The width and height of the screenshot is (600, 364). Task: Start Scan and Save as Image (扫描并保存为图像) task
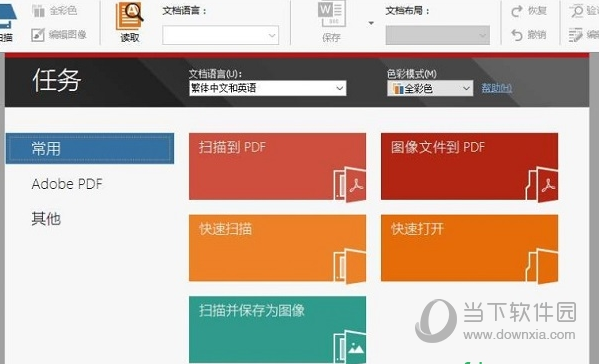click(277, 330)
